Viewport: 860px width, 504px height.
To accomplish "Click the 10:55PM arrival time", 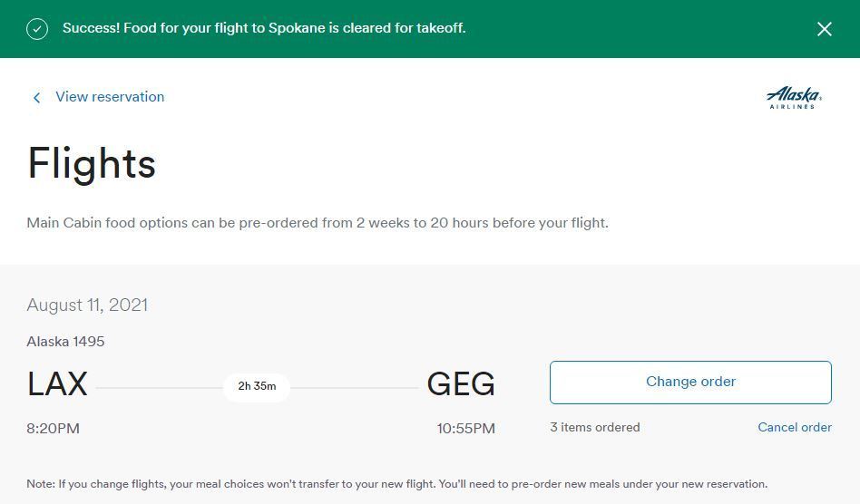I will click(465, 429).
